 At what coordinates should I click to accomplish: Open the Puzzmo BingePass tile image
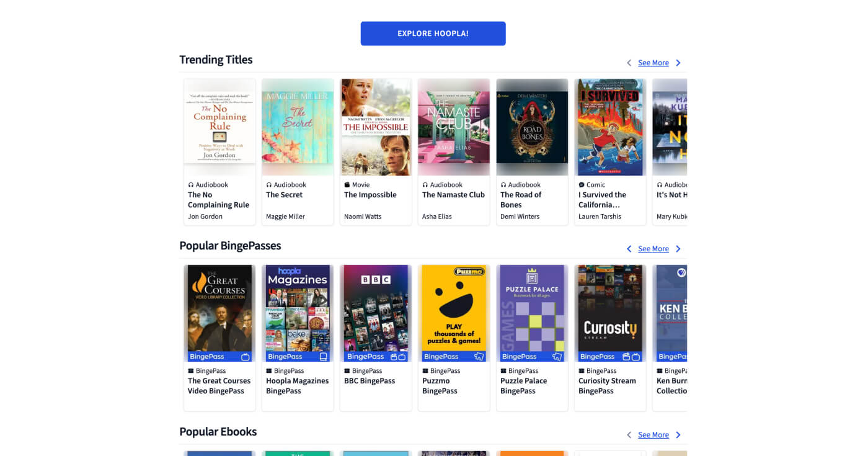pos(454,313)
